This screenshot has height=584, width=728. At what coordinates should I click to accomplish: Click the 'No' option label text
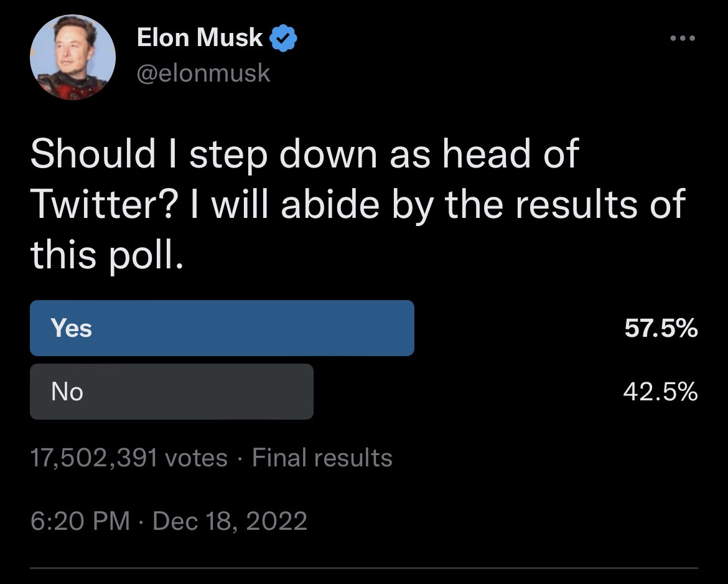point(67,392)
